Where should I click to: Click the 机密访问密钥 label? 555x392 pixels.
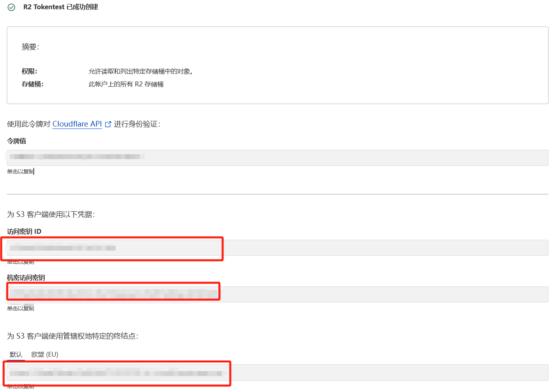[26, 278]
